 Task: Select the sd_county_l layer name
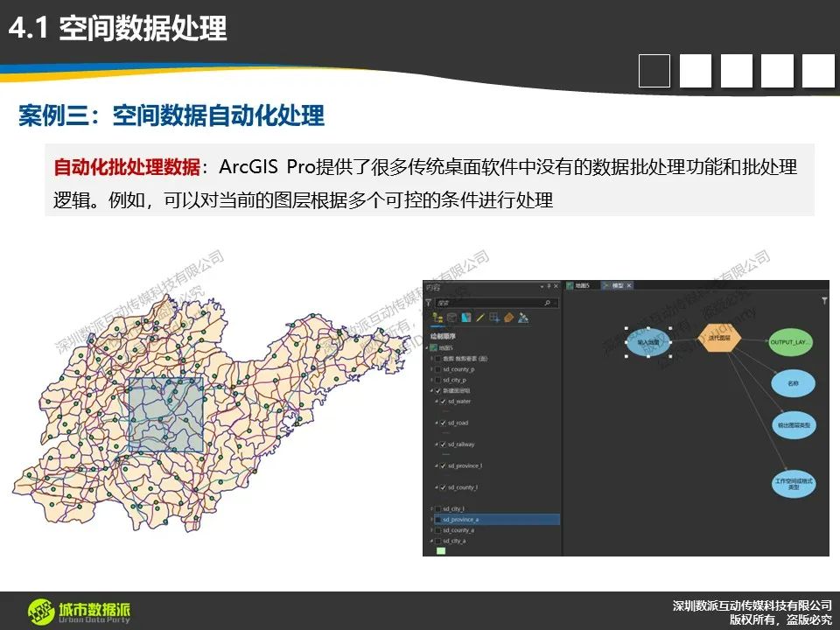[x=463, y=487]
